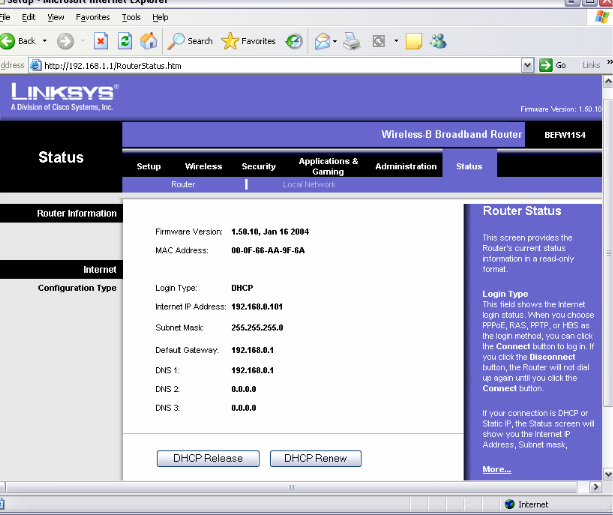
Task: Open the Back button history dropdown arrow
Action: click(x=44, y=41)
